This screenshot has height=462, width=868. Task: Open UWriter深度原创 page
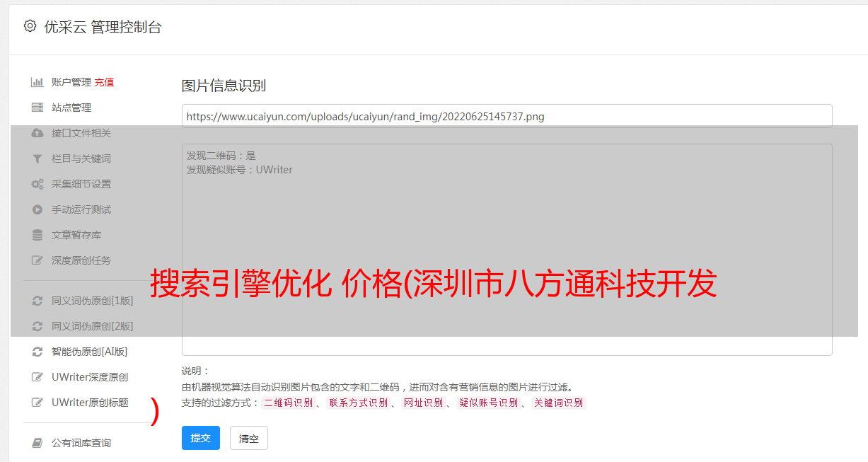tap(90, 377)
